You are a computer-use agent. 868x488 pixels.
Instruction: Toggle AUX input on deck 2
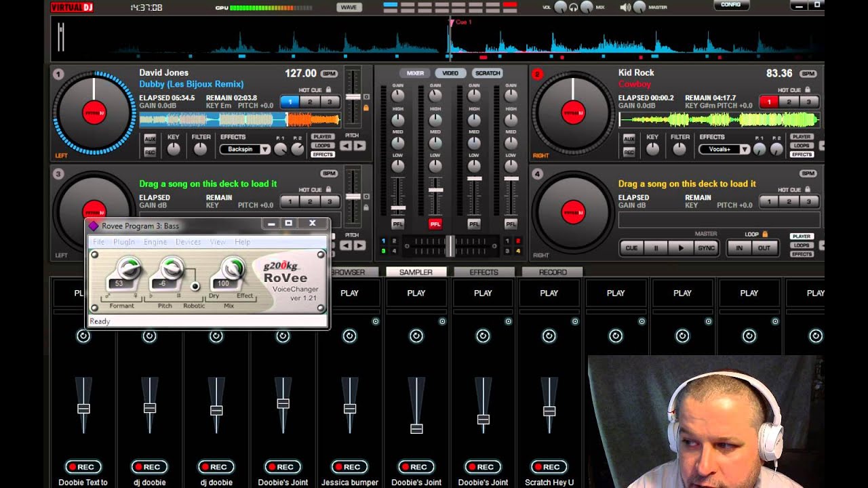[x=629, y=138]
